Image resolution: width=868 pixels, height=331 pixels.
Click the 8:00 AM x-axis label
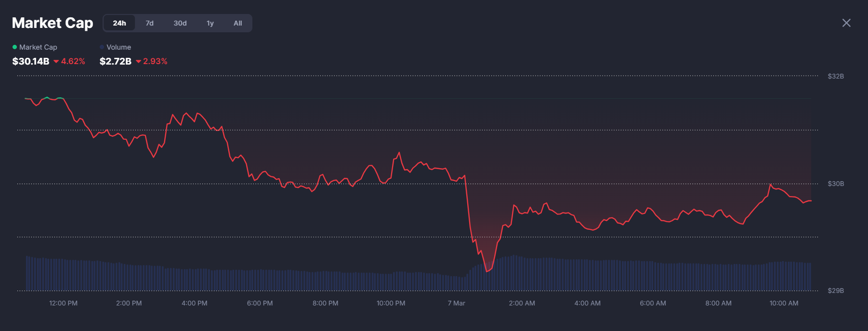(719, 303)
